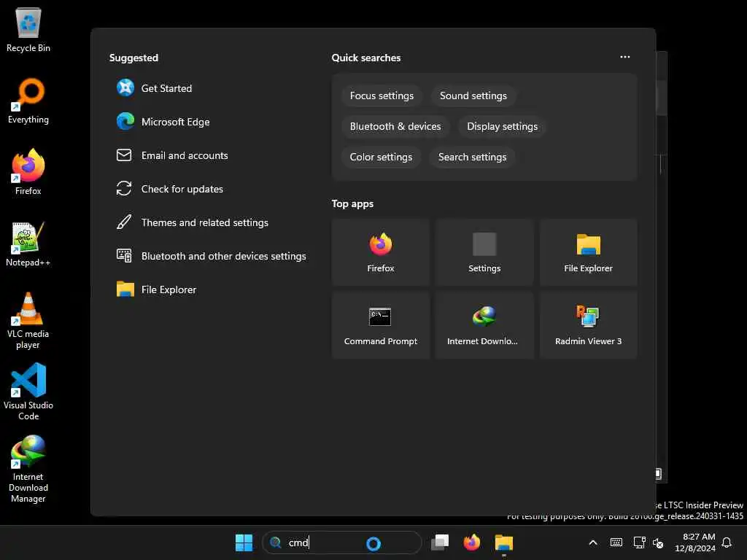Select Color settings quick search
Screen dimensions: 747x560
[x=381, y=157]
